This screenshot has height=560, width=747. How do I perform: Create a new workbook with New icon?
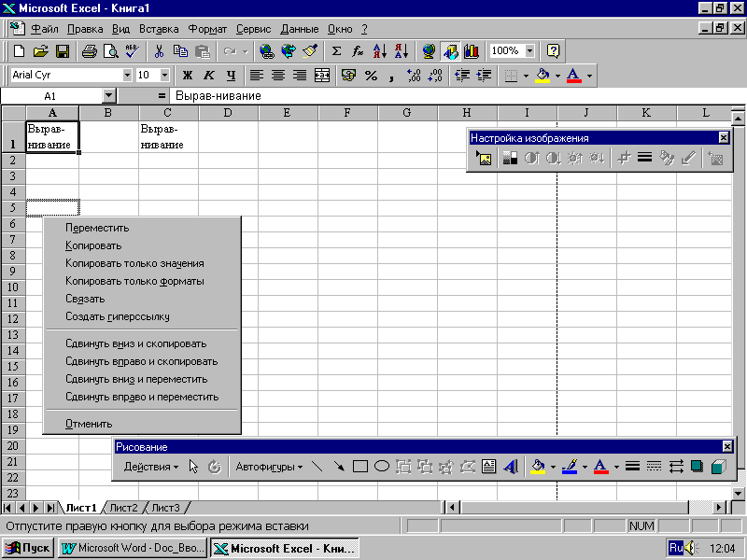(x=19, y=51)
